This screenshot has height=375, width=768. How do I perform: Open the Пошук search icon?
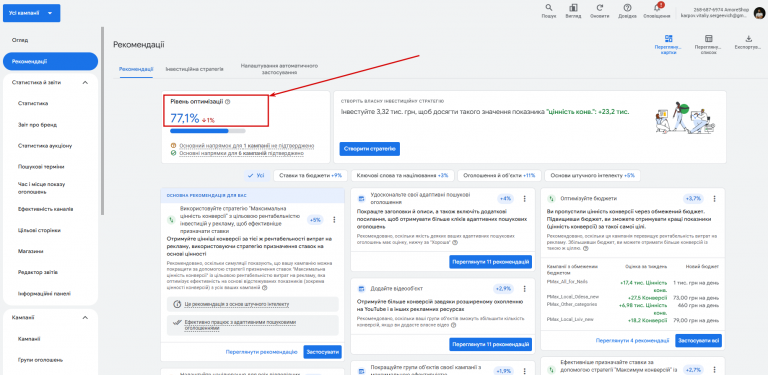click(x=549, y=8)
